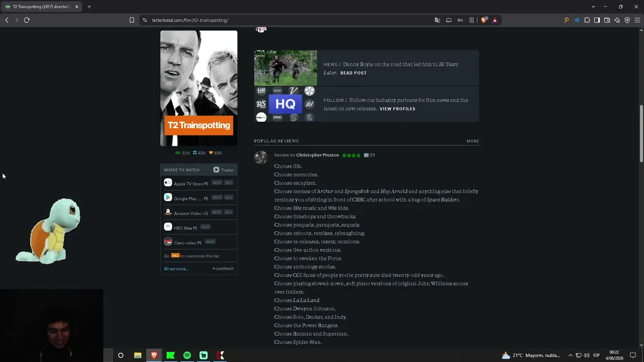Open Christopher Preston's profile name link
Screen dimensions: 644x362
pyautogui.click(x=317, y=155)
